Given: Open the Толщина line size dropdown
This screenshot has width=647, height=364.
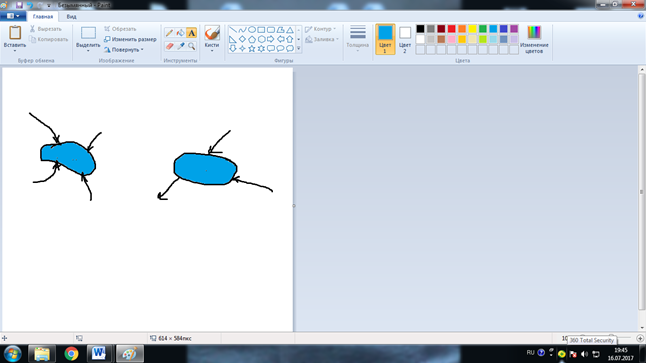Looking at the screenshot, I should 357,39.
